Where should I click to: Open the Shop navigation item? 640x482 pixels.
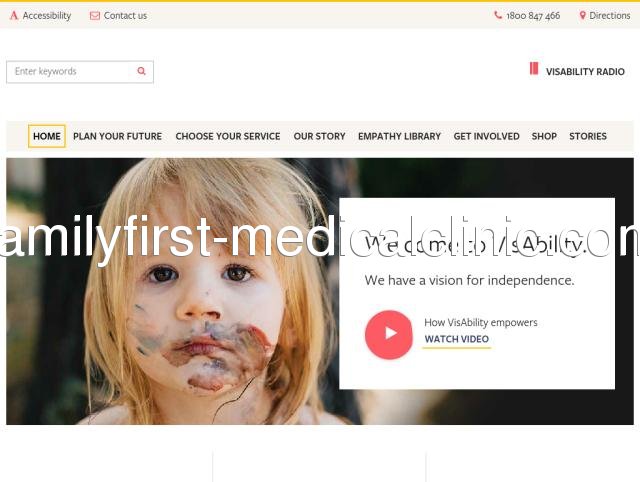544,136
